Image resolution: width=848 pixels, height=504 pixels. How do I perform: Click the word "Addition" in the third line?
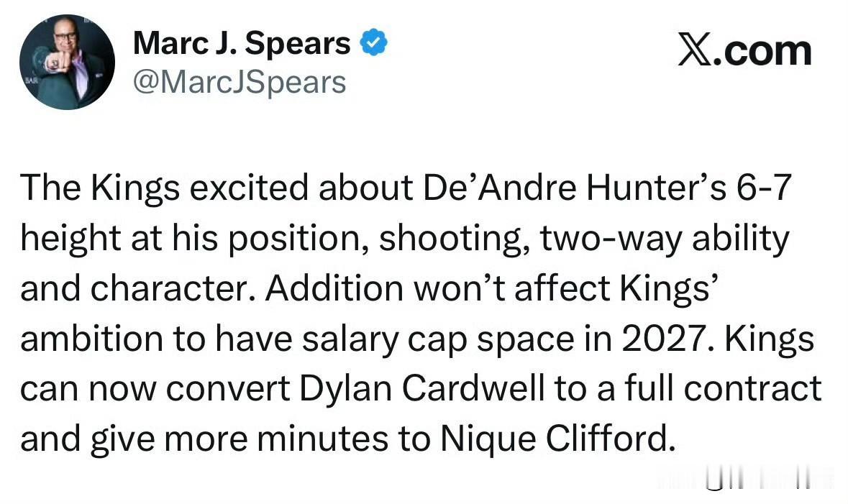tap(334, 288)
